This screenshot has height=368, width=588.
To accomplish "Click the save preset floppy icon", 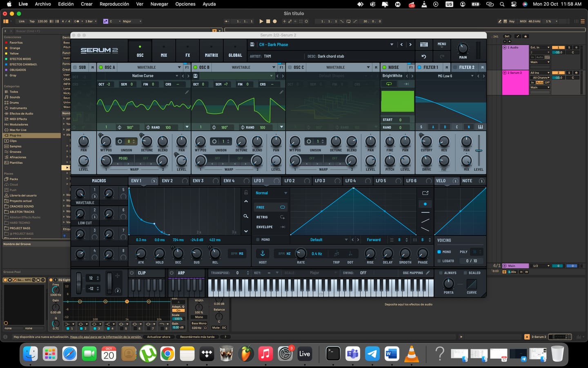I will point(252,45).
